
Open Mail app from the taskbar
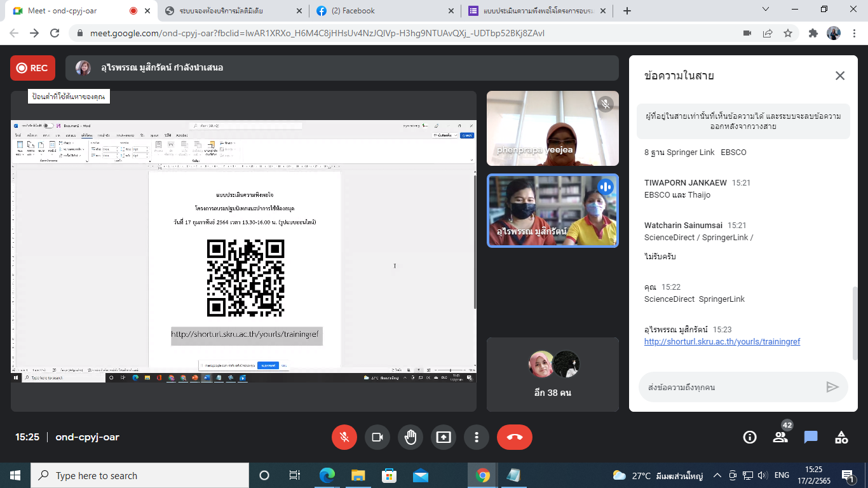(x=420, y=475)
